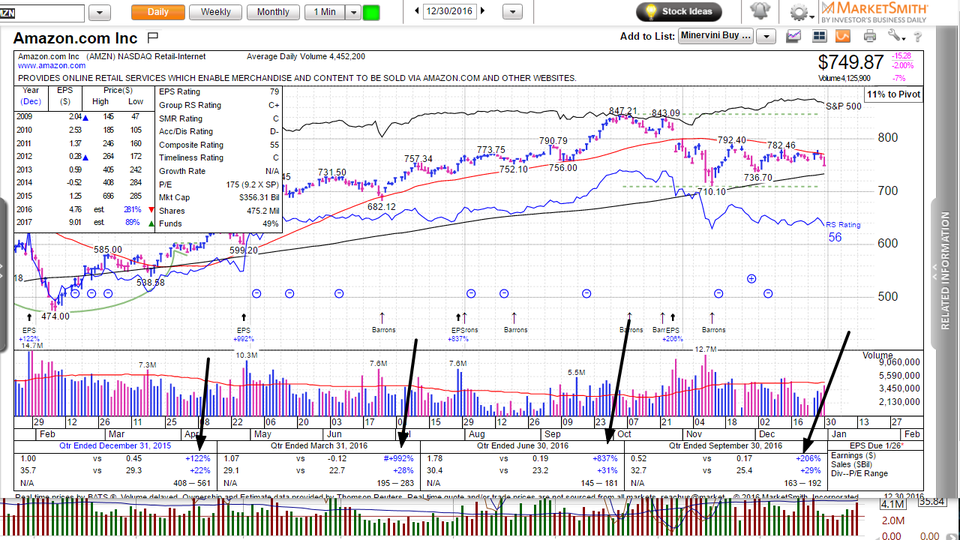The width and height of the screenshot is (960, 540).
Task: Click the 474.00 price low label
Action: pos(55,317)
